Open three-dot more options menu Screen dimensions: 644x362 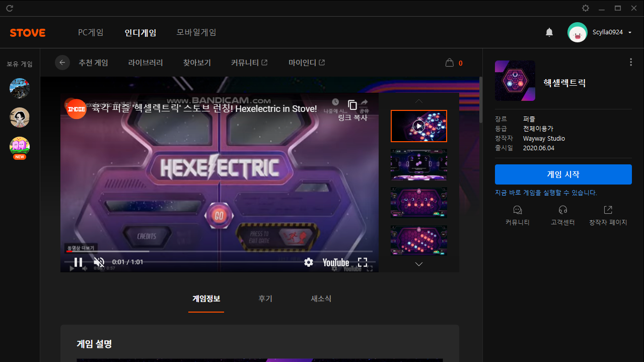tap(631, 62)
